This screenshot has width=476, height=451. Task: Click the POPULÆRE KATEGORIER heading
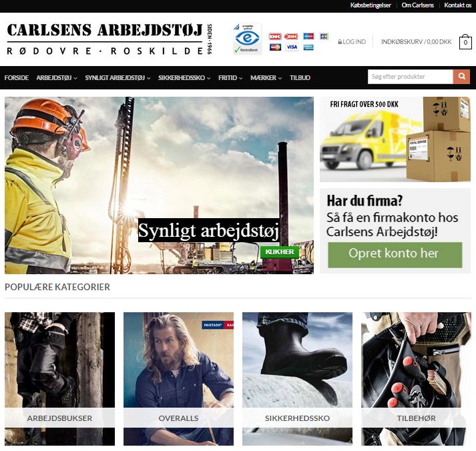coord(57,287)
